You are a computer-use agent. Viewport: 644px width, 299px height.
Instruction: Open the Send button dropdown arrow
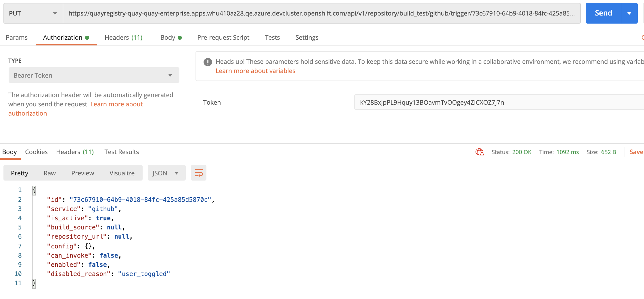click(x=629, y=13)
